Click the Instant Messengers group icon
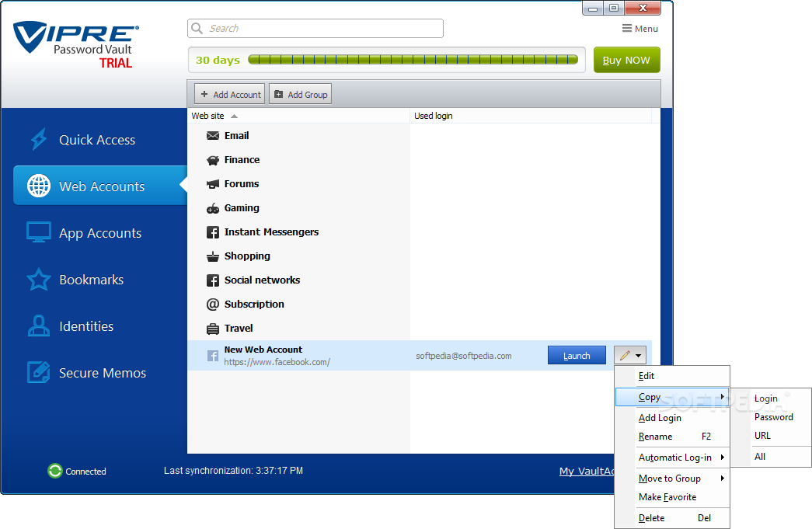Image resolution: width=812 pixels, height=529 pixels. point(213,232)
